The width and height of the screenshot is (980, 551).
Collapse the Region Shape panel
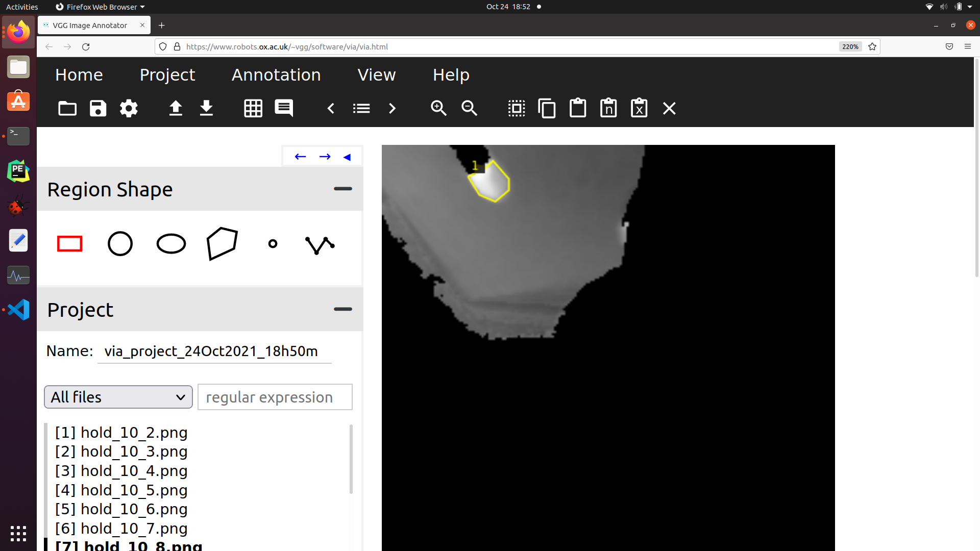(343, 189)
